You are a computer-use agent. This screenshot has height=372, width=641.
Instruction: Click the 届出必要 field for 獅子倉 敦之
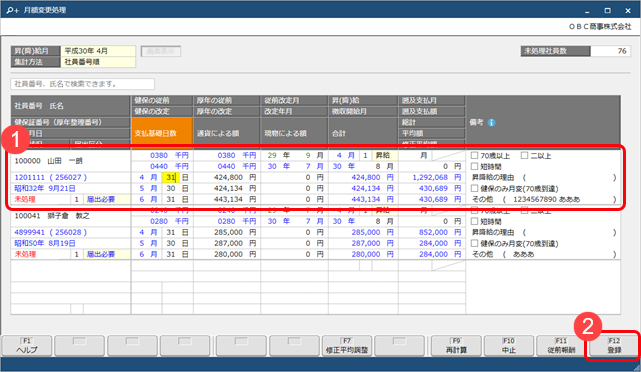point(107,254)
